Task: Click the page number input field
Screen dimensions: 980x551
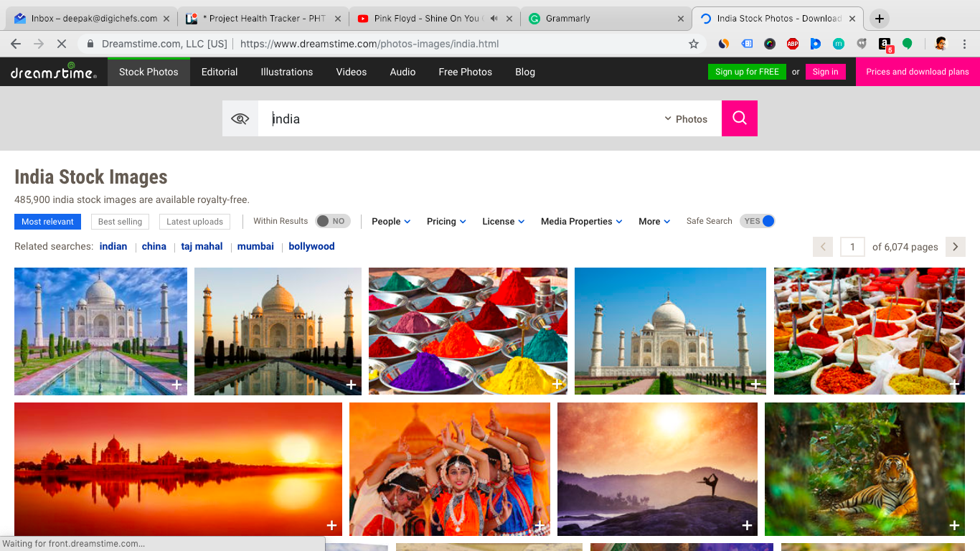Action: pyautogui.click(x=852, y=247)
